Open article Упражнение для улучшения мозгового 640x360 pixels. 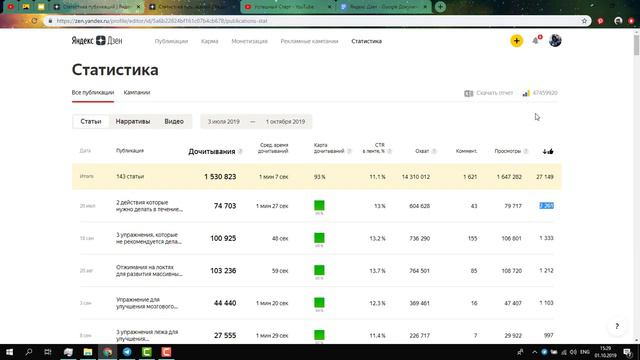click(147, 303)
